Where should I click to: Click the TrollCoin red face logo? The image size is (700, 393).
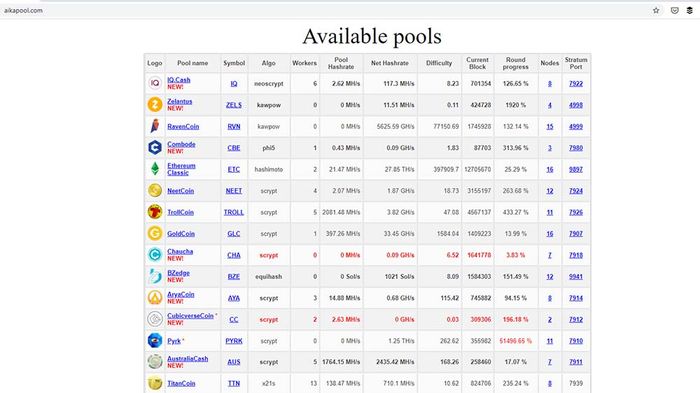tap(155, 212)
